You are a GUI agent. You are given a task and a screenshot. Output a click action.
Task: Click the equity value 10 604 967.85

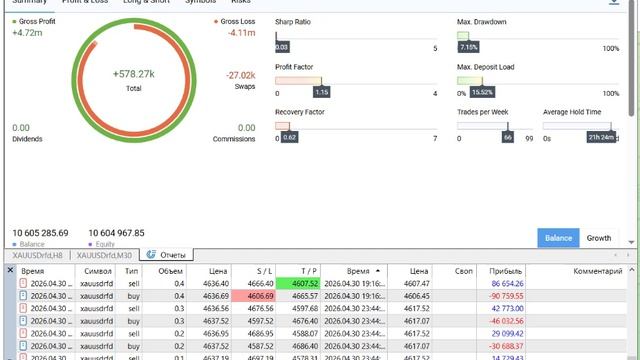pyautogui.click(x=116, y=233)
